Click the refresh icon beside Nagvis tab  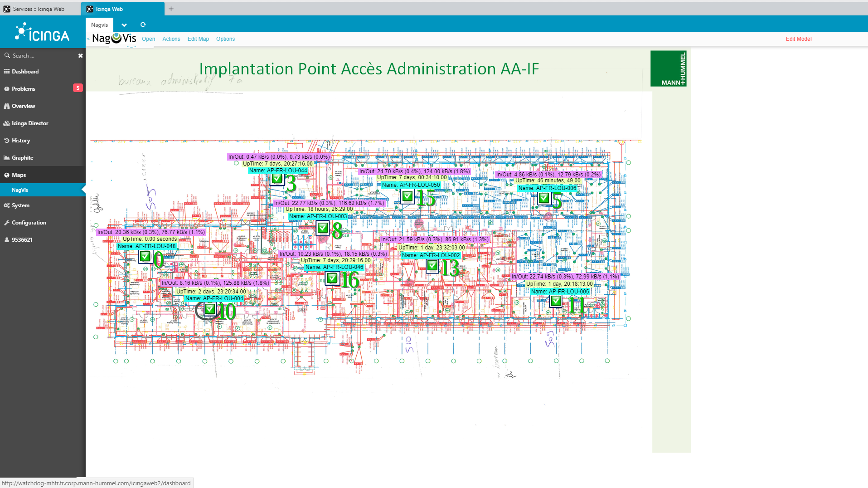143,25
